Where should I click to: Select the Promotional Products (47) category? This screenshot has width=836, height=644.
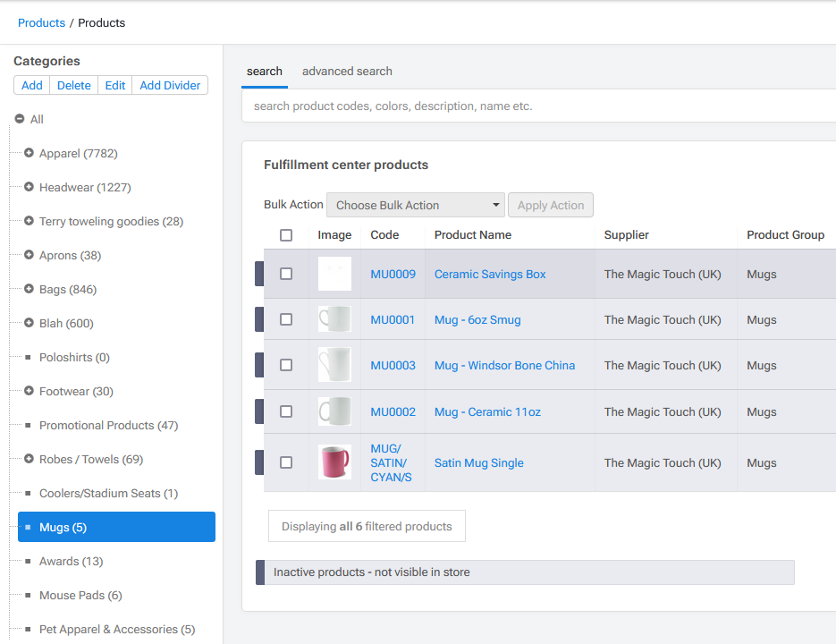[109, 425]
